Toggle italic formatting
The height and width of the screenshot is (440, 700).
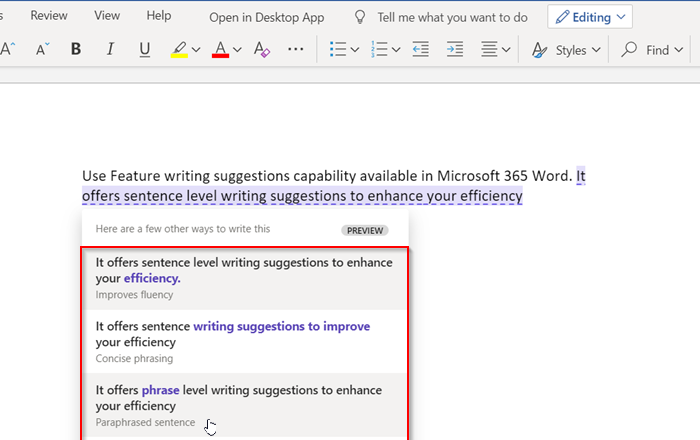coord(110,50)
